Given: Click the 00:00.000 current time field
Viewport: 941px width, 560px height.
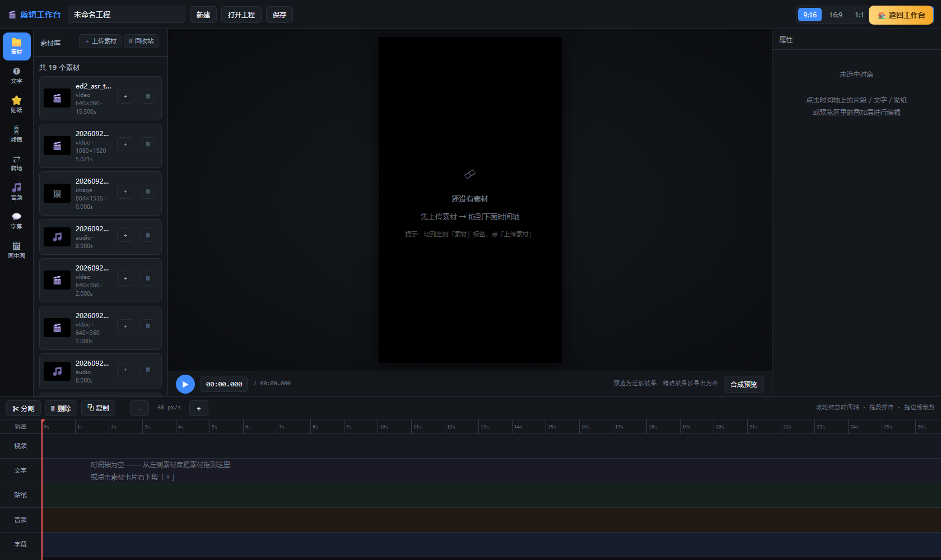Looking at the screenshot, I should click(224, 384).
